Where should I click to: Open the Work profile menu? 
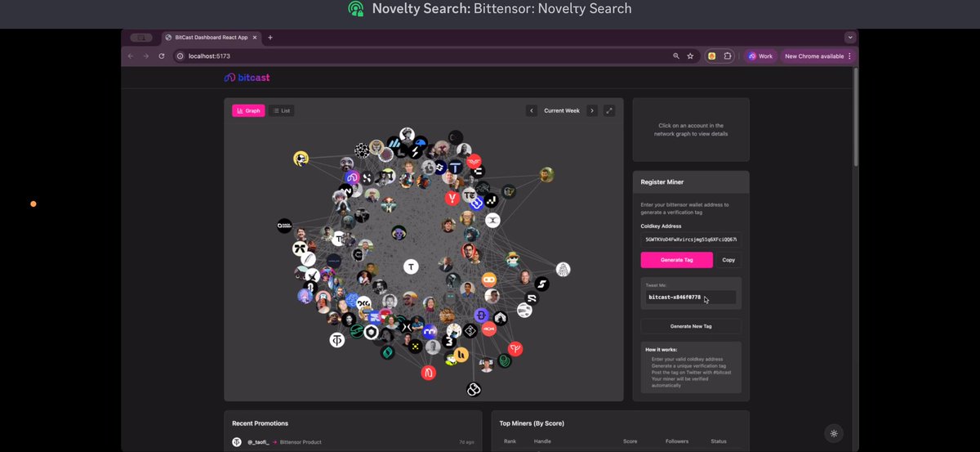759,56
